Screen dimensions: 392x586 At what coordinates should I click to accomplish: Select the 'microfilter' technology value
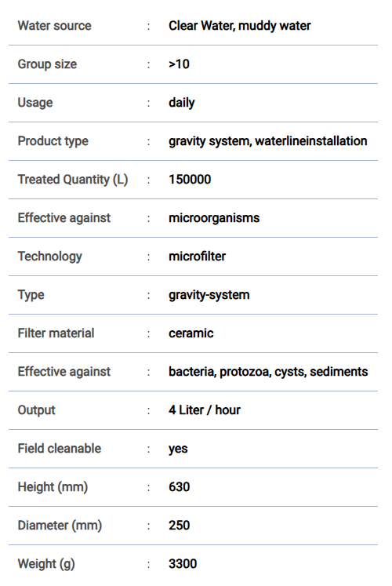(197, 257)
